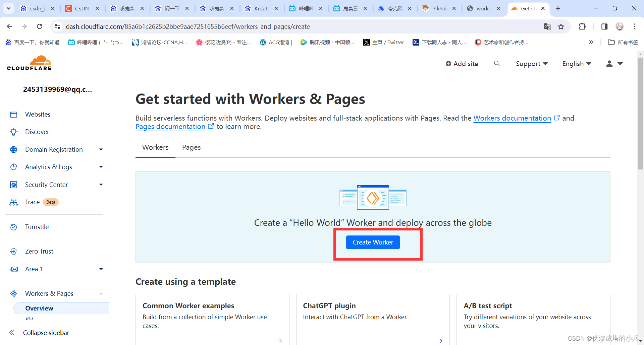644x345 pixels.
Task: Open the search magnifier icon in header
Action: point(497,64)
